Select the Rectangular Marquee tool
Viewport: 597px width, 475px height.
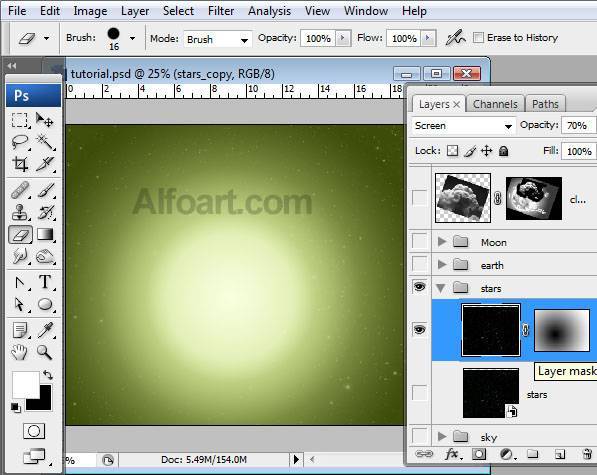pos(20,120)
